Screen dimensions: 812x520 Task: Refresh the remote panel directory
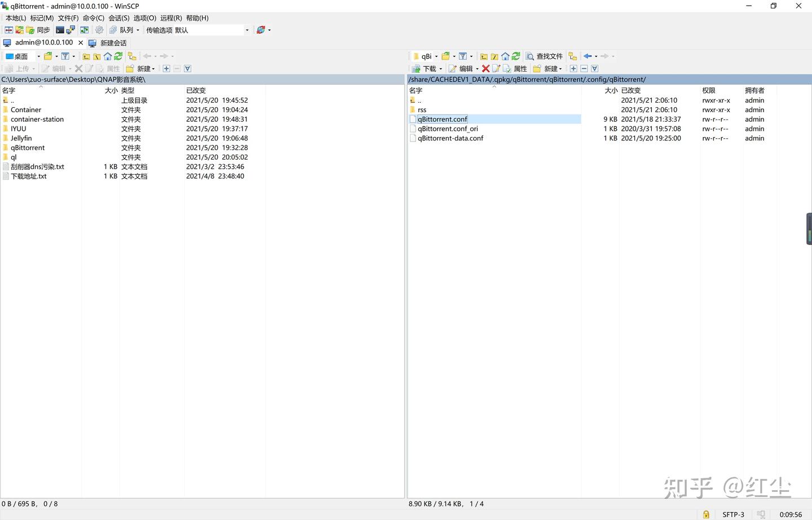click(x=516, y=56)
